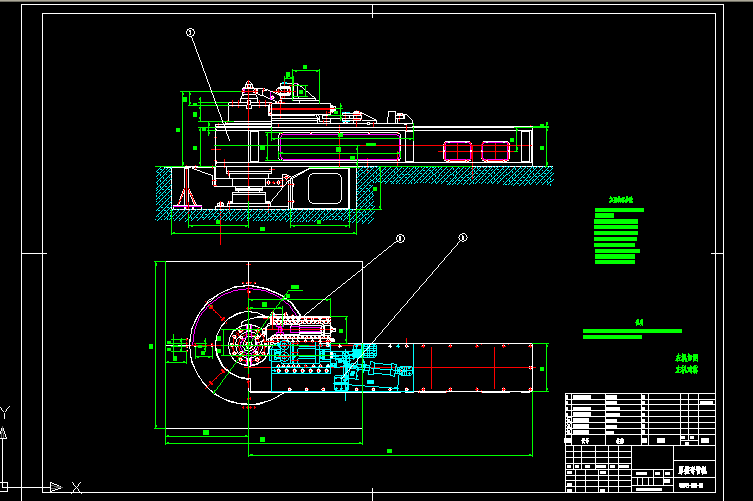Select the drawing number cell at title block bottom
753x501 pixels.
pyautogui.click(x=689, y=486)
